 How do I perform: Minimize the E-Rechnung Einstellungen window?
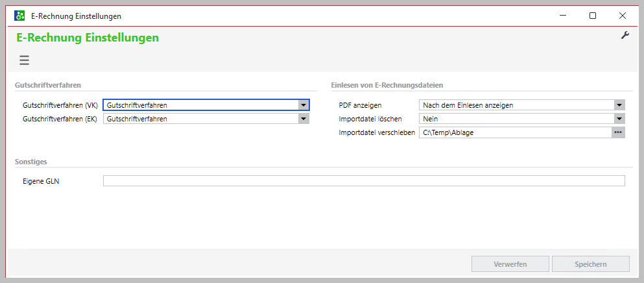click(x=562, y=16)
